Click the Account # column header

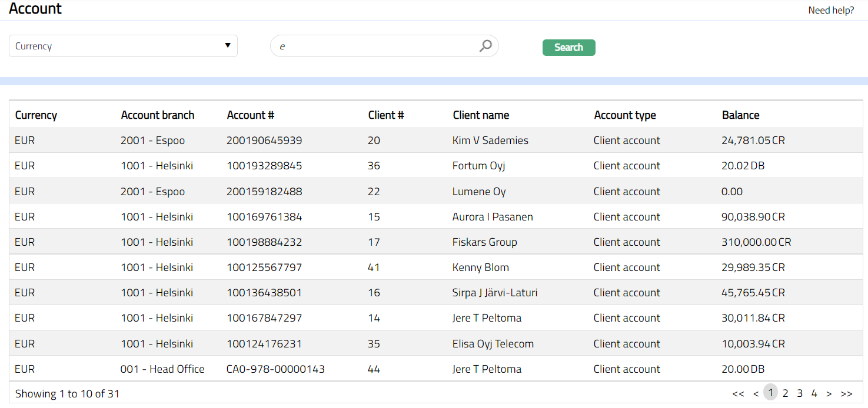point(251,115)
